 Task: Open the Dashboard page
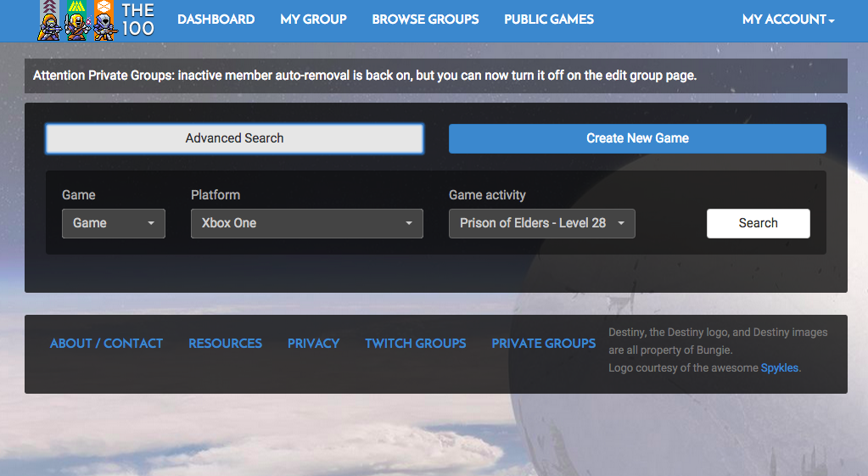pos(216,20)
